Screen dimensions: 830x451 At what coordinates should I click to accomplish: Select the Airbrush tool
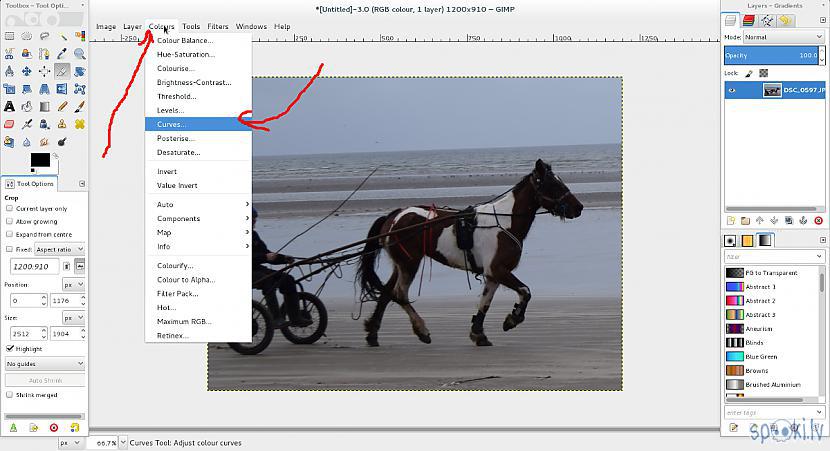pos(27,124)
